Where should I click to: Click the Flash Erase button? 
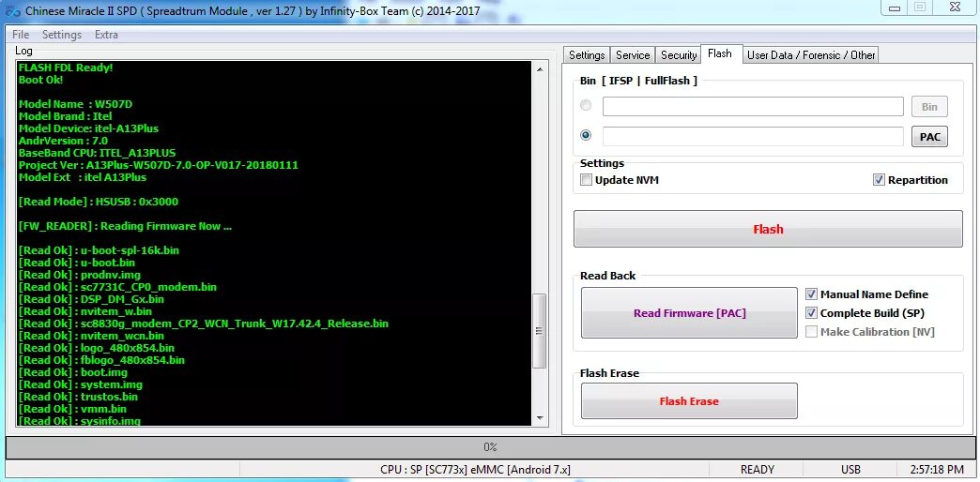pyautogui.click(x=689, y=400)
